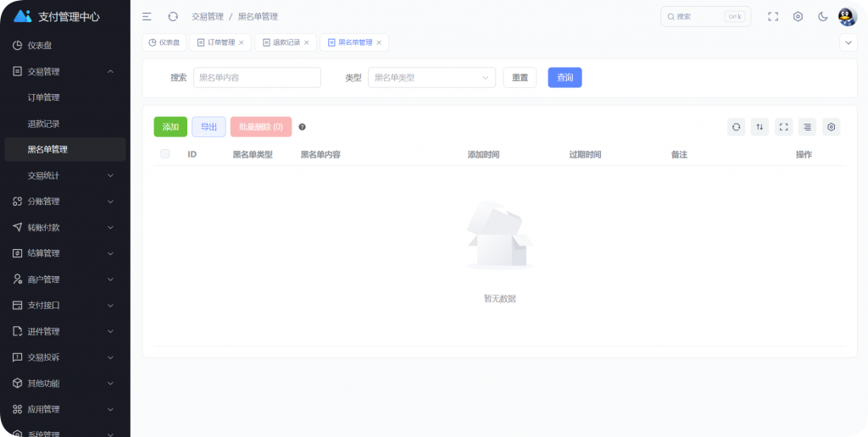Open 退款记录 in the sidebar
The image size is (868, 437).
pos(65,124)
